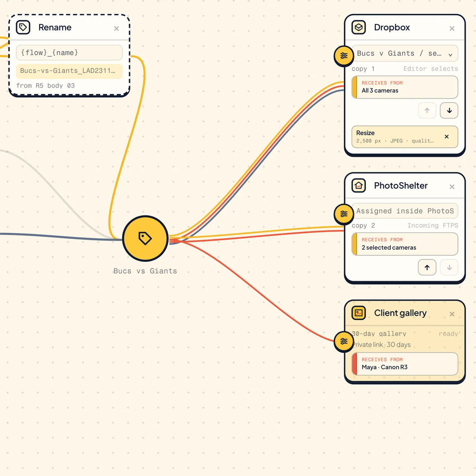
Task: Open '2 selected cameras' receives-from box
Action: pyautogui.click(x=405, y=244)
